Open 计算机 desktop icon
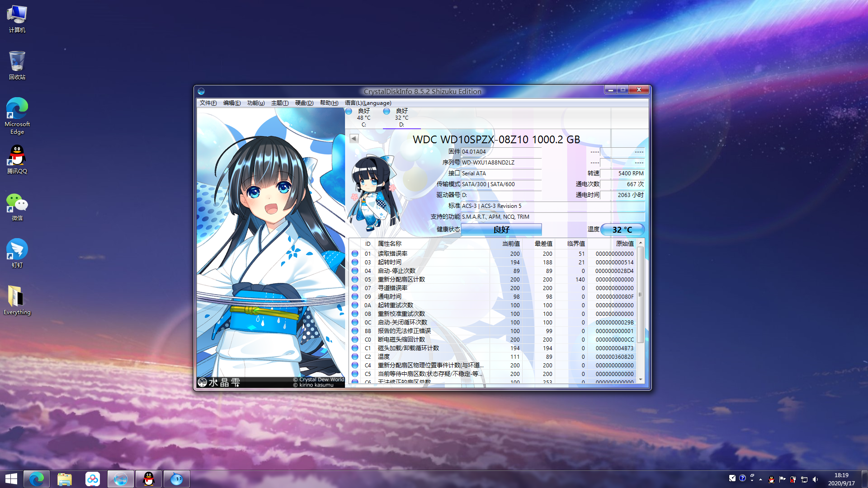Viewport: 868px width, 488px height. [17, 19]
